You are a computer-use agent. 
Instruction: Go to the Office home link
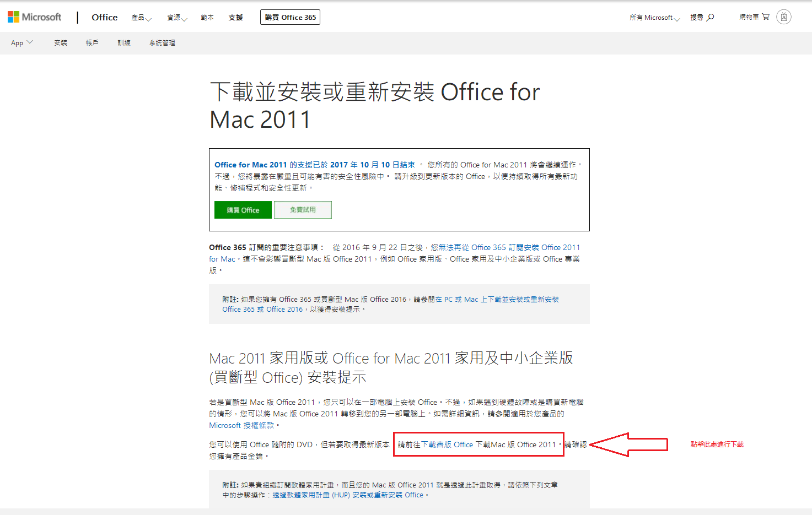[105, 17]
